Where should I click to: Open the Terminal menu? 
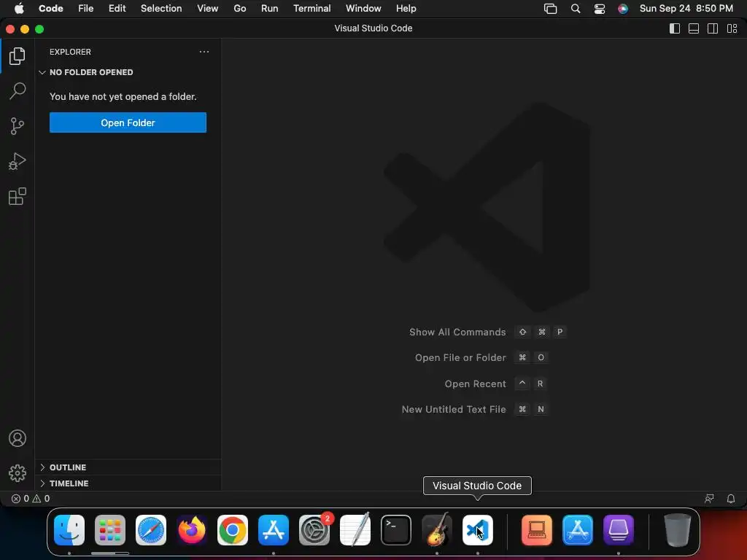pos(312,9)
